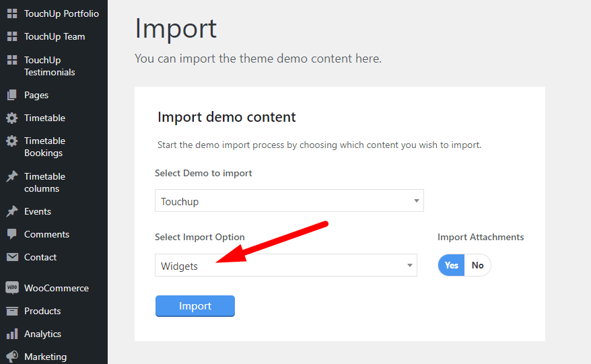The image size is (591, 364).
Task: Click the Import page heading
Action: (x=176, y=29)
